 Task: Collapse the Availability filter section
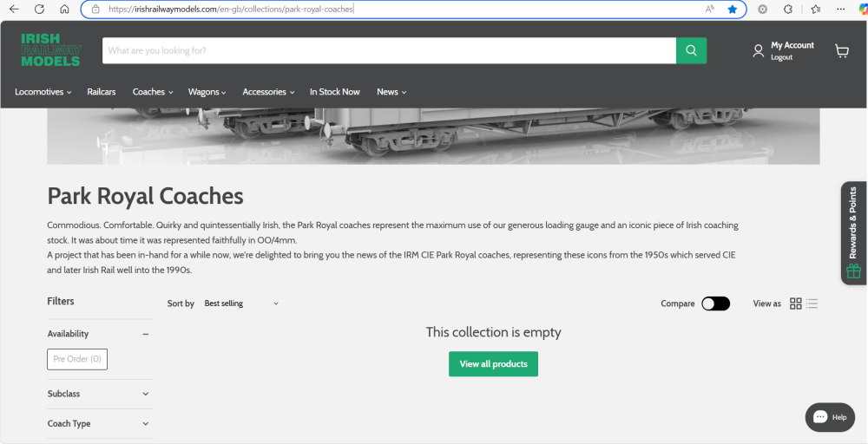(145, 334)
